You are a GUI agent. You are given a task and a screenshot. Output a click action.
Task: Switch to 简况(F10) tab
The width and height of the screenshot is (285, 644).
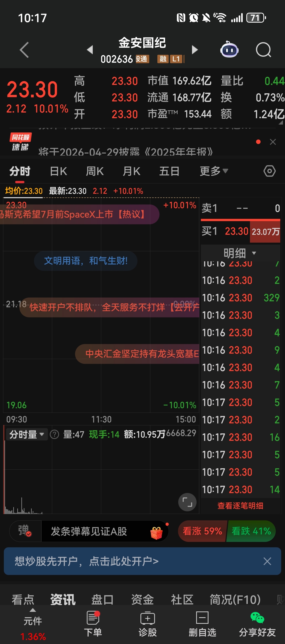click(x=235, y=600)
